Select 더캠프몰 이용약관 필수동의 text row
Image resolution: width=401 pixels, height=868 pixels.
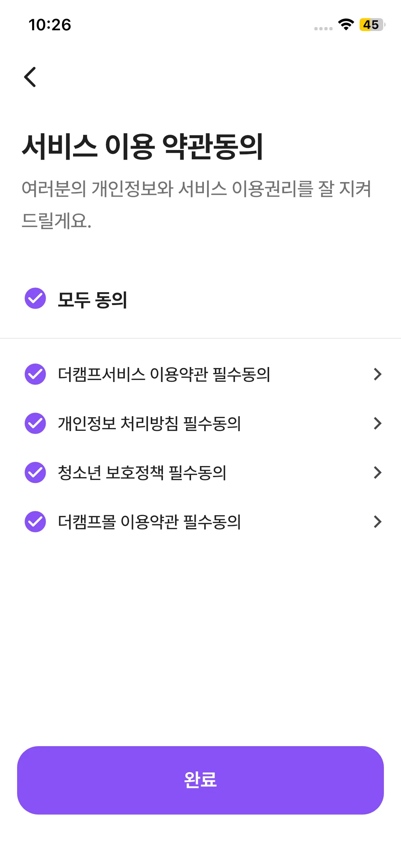tap(149, 522)
